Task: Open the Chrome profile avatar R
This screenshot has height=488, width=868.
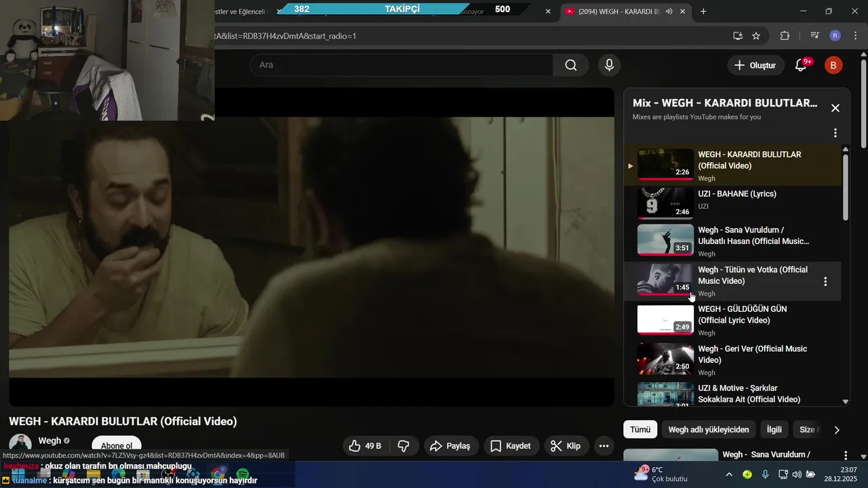Action: (835, 36)
